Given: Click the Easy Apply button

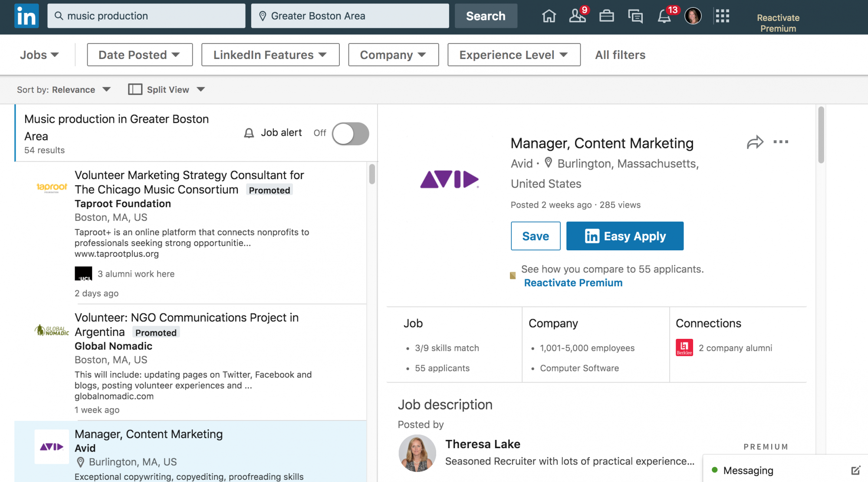Looking at the screenshot, I should click(x=625, y=236).
